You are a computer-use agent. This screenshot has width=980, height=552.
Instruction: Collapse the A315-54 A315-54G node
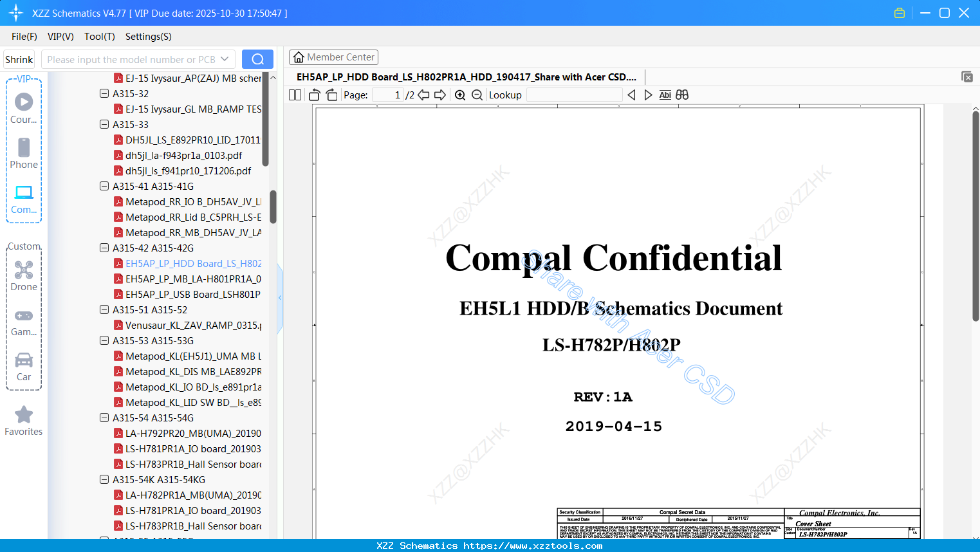[104, 418]
